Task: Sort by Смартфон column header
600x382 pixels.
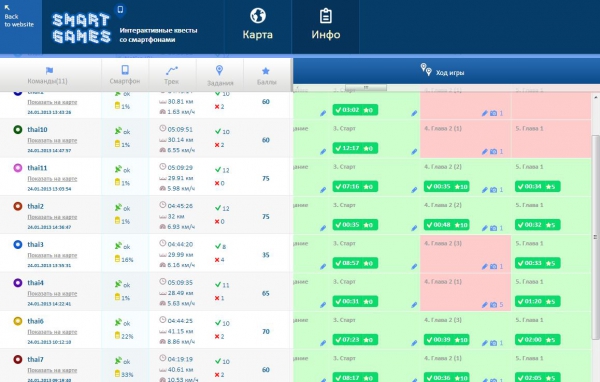Action: (x=125, y=75)
